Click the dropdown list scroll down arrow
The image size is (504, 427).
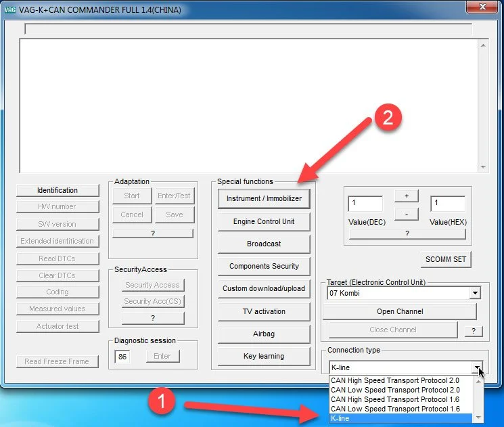[478, 418]
